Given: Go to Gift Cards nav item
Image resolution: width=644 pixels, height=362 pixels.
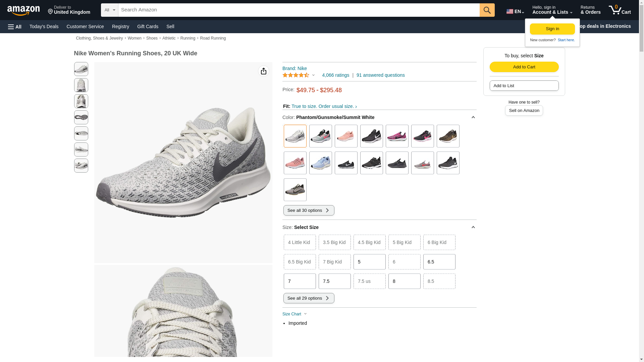Looking at the screenshot, I should [148, 26].
